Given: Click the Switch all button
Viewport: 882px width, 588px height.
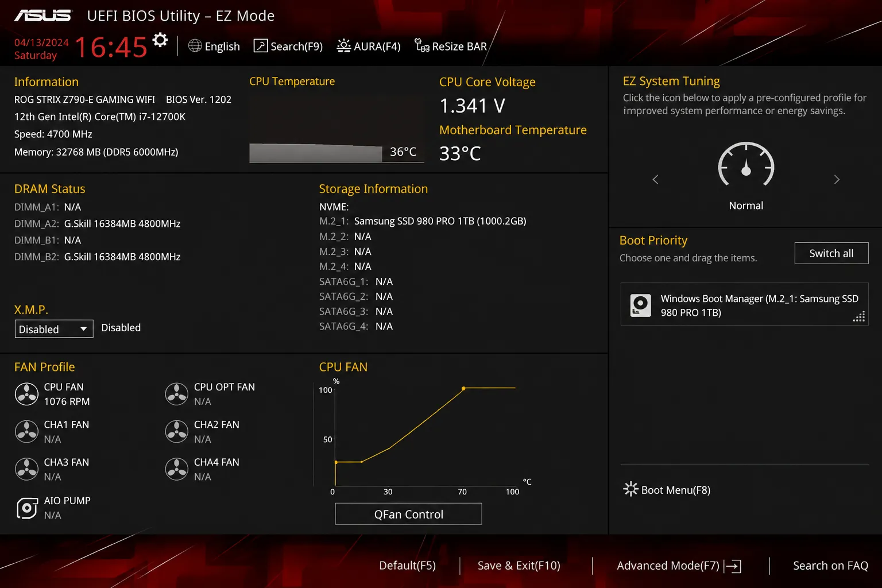Looking at the screenshot, I should coord(831,253).
